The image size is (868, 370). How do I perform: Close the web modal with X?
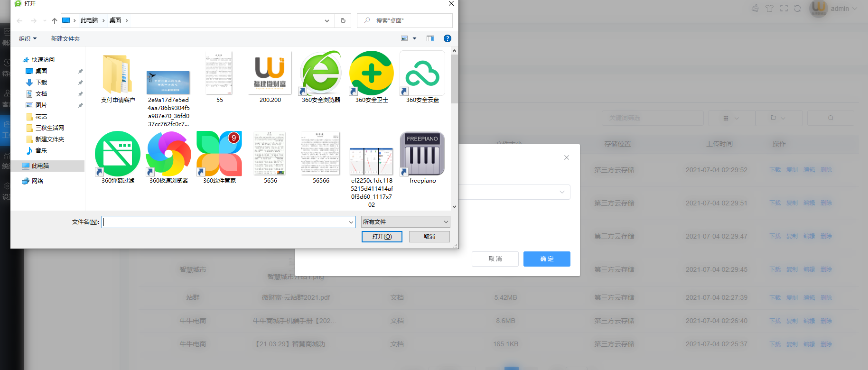pos(567,157)
